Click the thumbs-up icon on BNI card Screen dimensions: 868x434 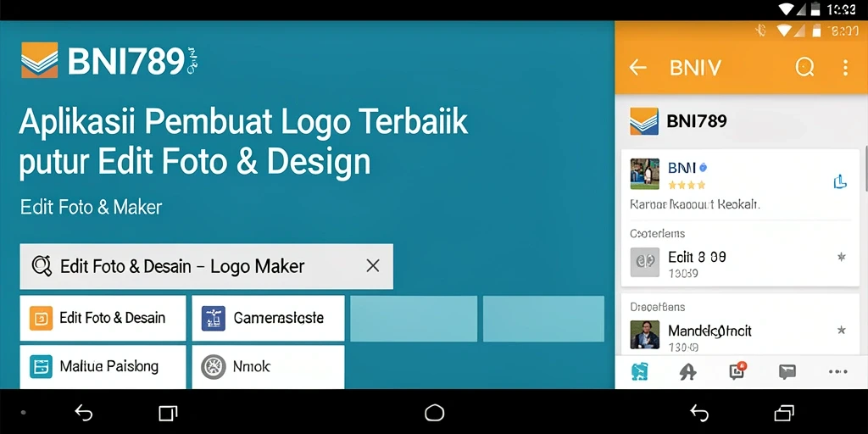click(x=840, y=181)
